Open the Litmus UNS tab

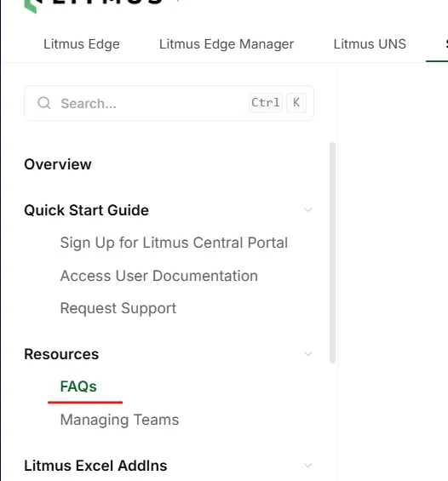pos(370,44)
